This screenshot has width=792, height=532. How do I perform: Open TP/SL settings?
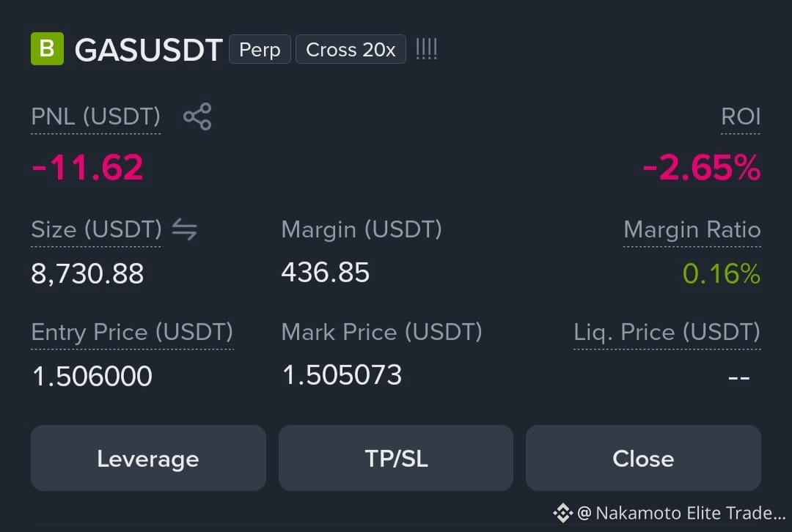click(396, 458)
